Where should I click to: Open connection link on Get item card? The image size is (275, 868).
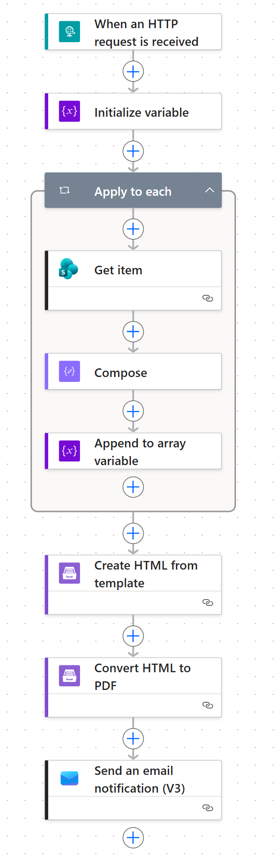coord(208,298)
